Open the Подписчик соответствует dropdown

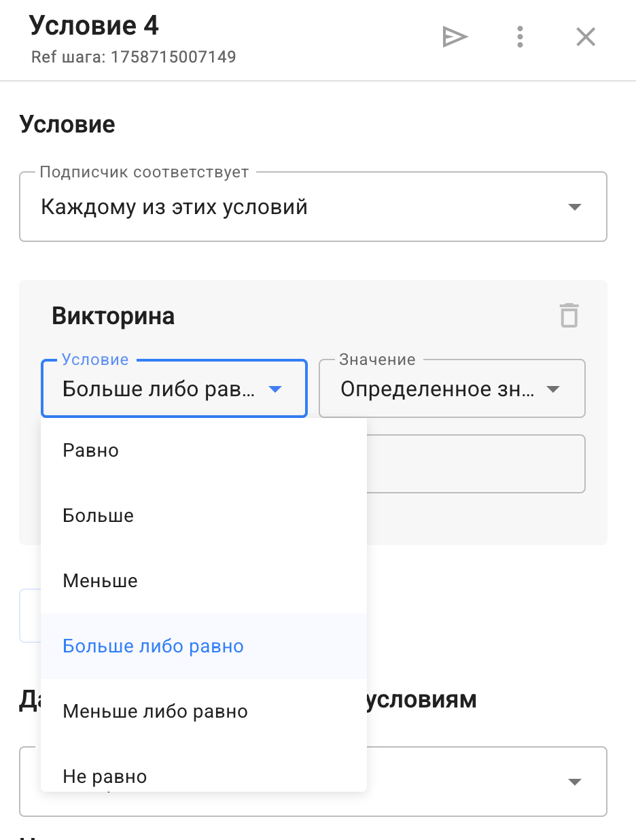(x=313, y=207)
